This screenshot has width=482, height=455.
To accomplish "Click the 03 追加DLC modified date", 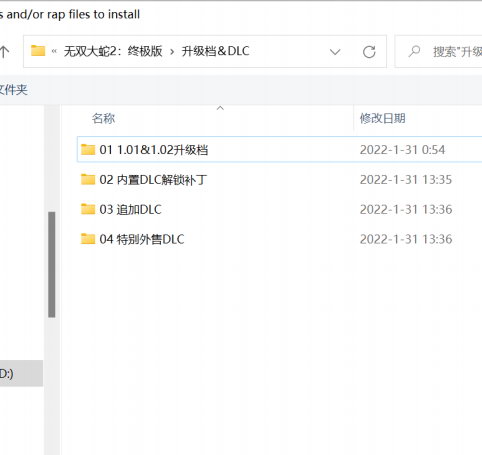I will click(x=406, y=210).
